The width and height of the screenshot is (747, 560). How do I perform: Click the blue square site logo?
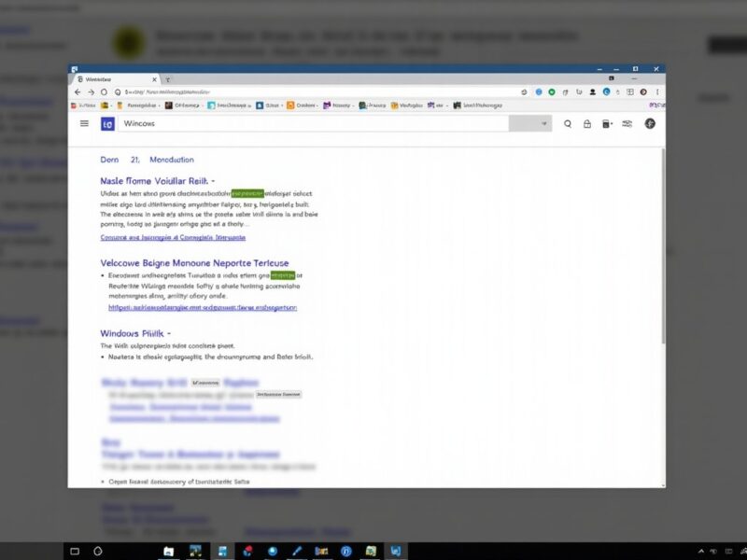107,124
